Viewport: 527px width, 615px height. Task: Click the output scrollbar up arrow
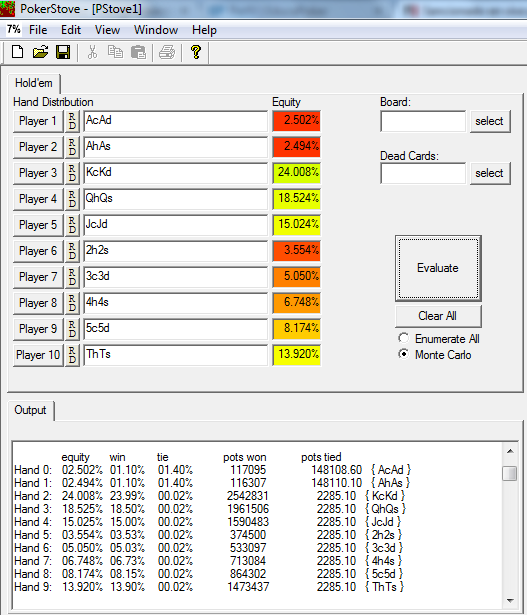[510, 451]
